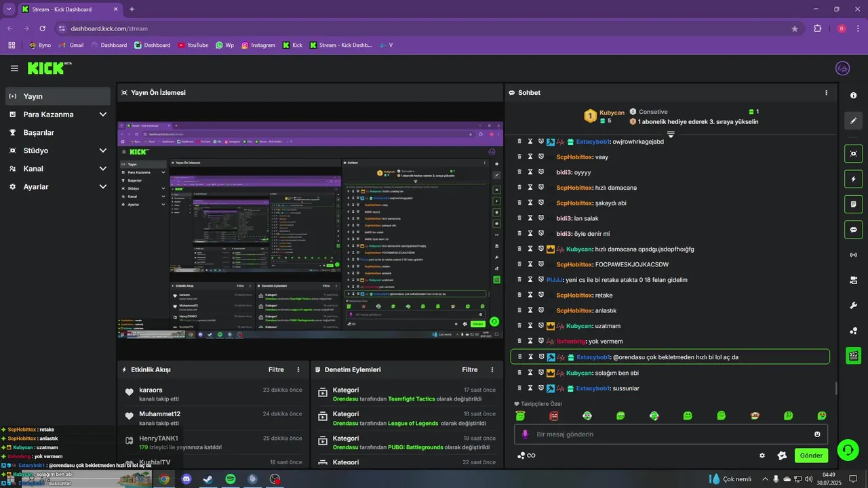868x488 pixels.
Task: Open three-dot menu of Etkinlik Akışı panel
Action: tap(298, 369)
